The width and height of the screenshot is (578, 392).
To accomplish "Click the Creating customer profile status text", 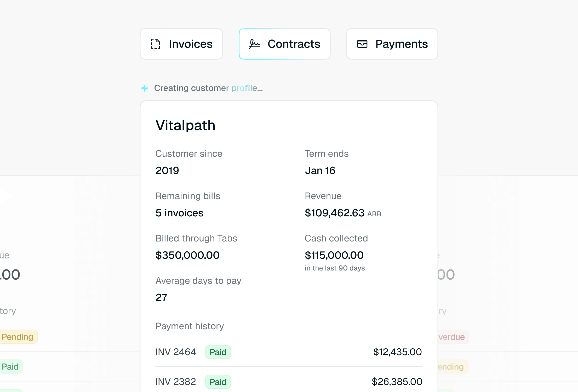I will pyautogui.click(x=208, y=88).
